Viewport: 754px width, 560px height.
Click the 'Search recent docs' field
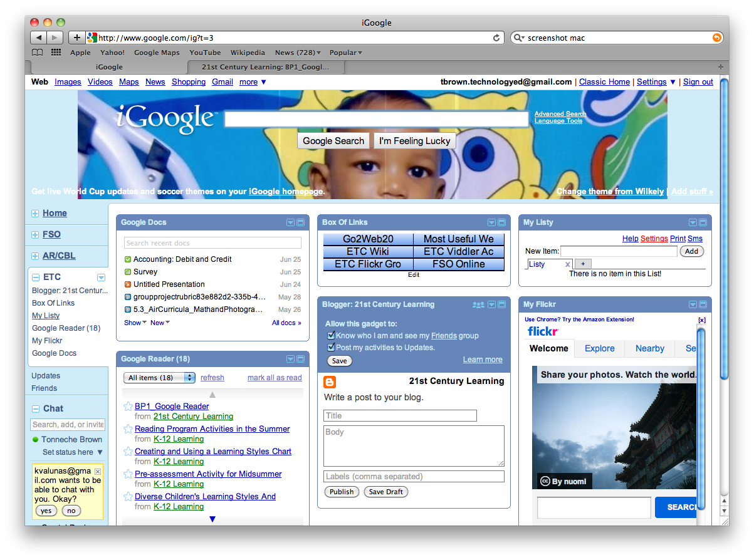212,243
